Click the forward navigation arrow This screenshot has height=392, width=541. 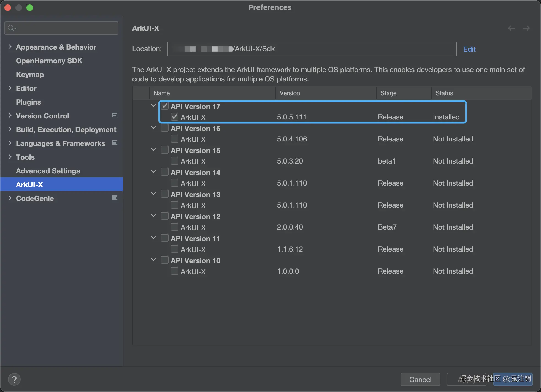(x=526, y=28)
